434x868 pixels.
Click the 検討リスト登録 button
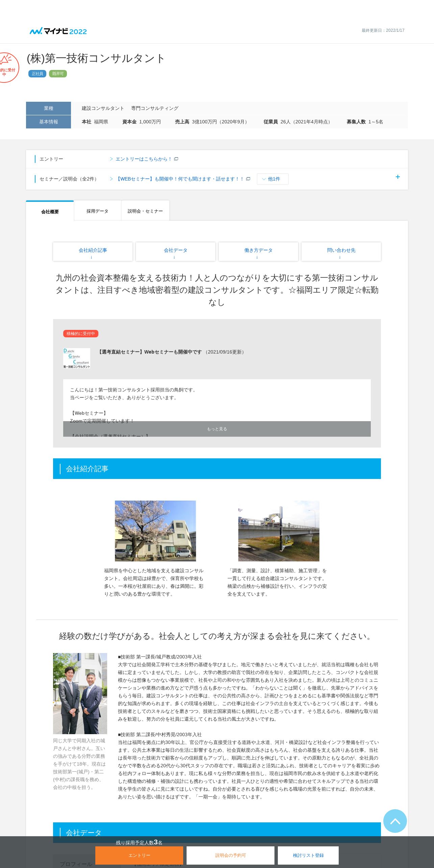(x=308, y=855)
